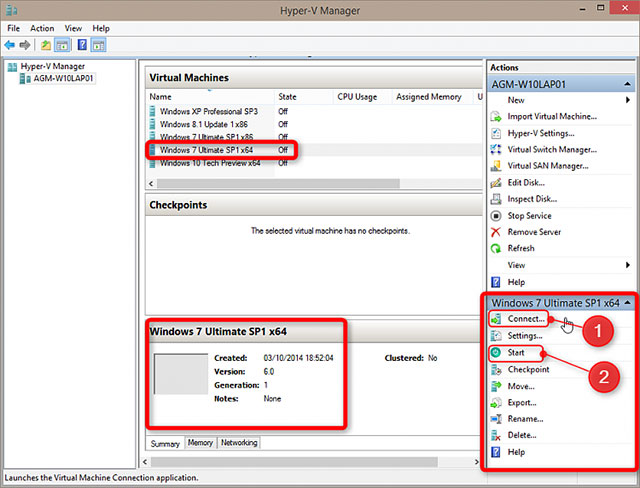Screen dimensions: 640x488
Task: Click the Checkpoint action link
Action: click(x=529, y=370)
